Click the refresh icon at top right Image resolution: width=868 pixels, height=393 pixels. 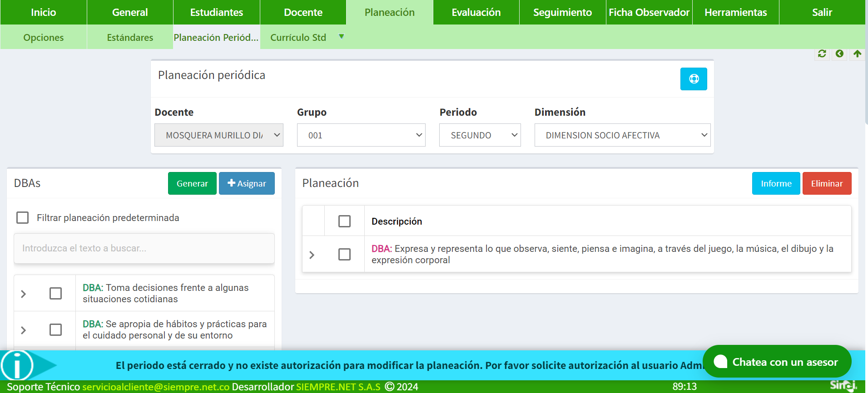coord(822,54)
